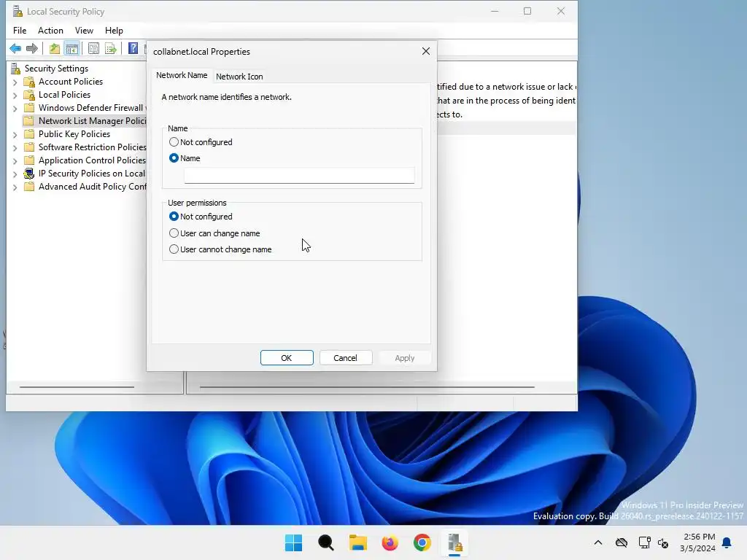This screenshot has height=560, width=747.
Task: Click the Security Settings root icon
Action: click(x=15, y=68)
